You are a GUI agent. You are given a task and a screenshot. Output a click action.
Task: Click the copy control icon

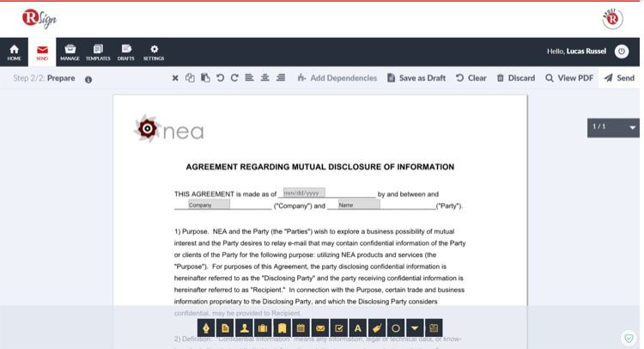pyautogui.click(x=190, y=77)
